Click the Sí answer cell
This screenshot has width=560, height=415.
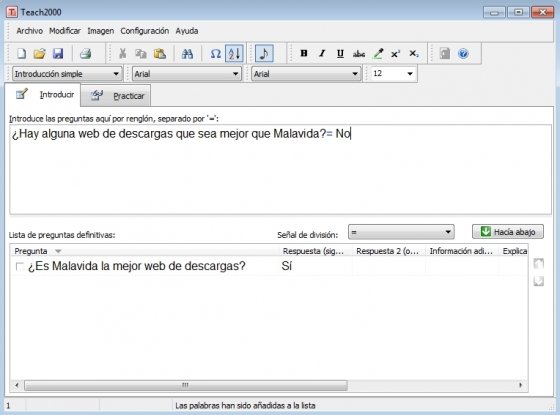(x=287, y=266)
